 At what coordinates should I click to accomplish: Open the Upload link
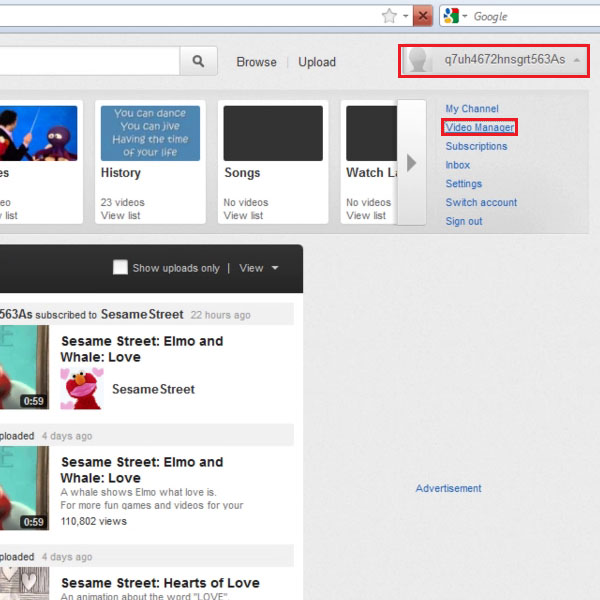point(317,62)
